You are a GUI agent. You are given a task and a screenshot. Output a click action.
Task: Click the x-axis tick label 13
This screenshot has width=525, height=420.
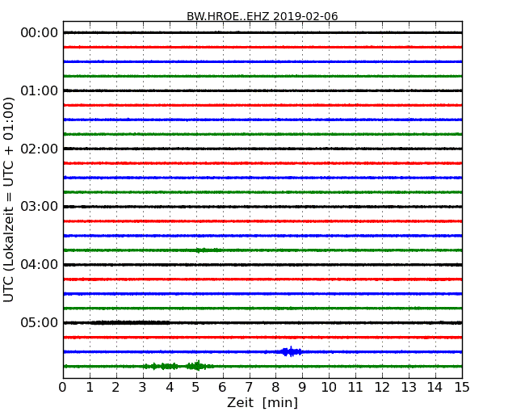pyautogui.click(x=409, y=388)
